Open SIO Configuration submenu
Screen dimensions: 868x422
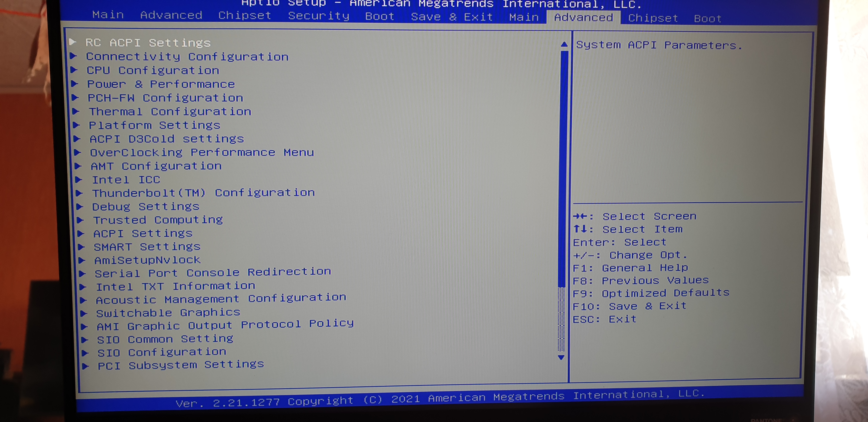click(x=162, y=352)
